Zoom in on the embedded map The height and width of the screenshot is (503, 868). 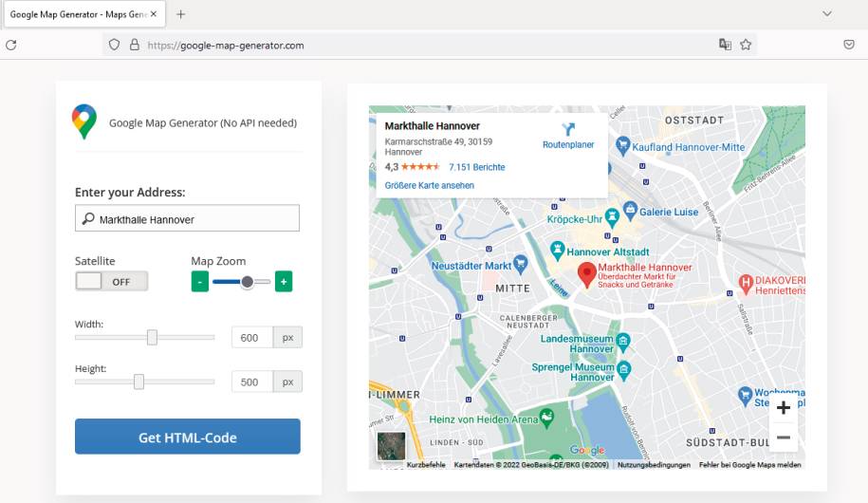point(784,408)
